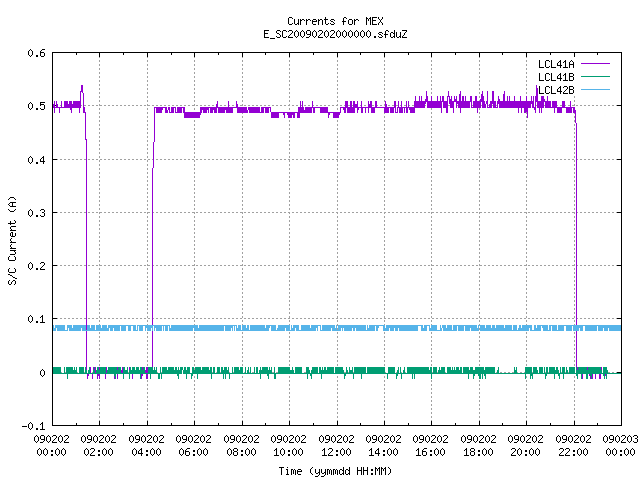Select the LCL41B legend label
The width and height of the screenshot is (640, 480).
(556, 77)
